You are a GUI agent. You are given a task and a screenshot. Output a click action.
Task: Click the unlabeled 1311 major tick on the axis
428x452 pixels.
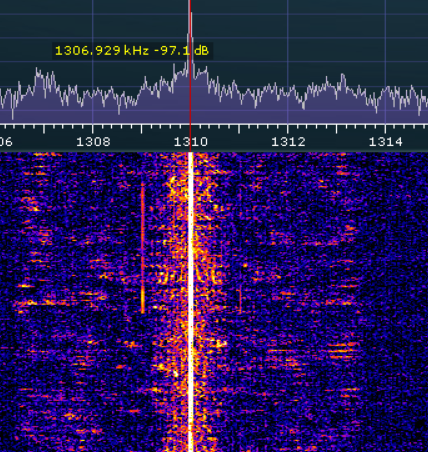click(239, 129)
